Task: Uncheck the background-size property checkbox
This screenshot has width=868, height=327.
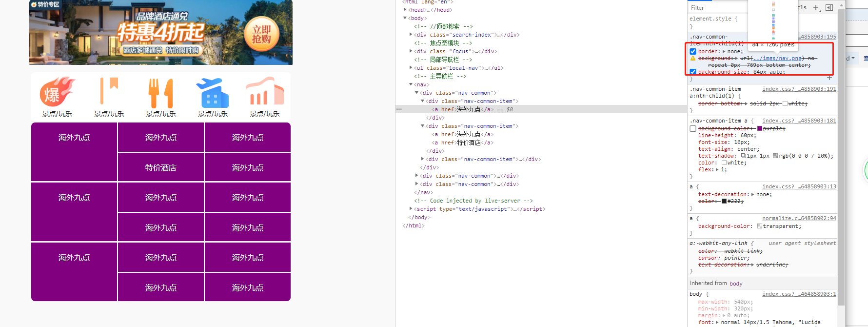Action: click(x=693, y=72)
